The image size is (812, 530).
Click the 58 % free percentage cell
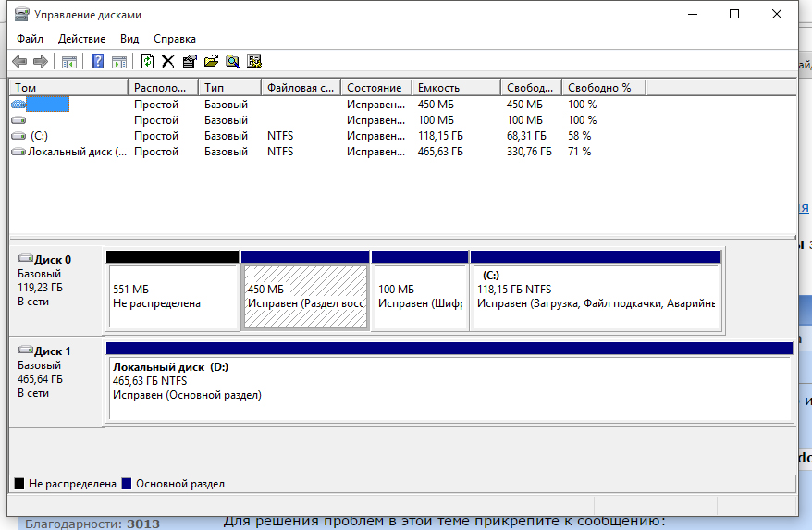tap(580, 136)
